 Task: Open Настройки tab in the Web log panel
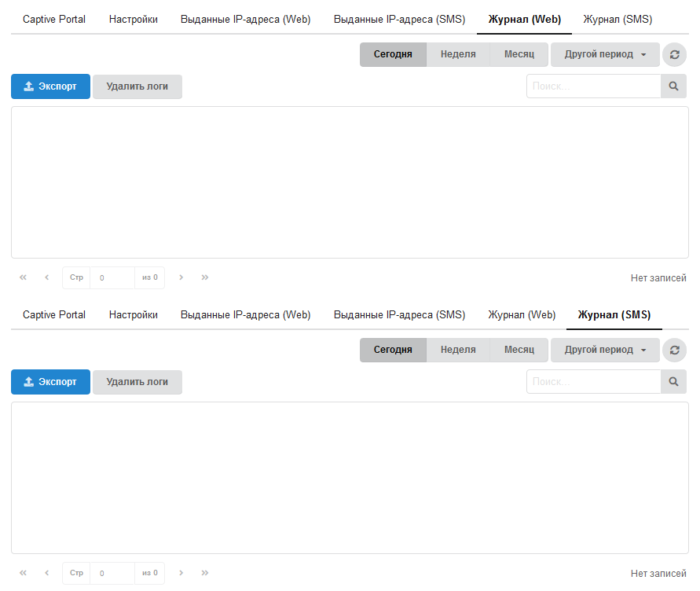point(134,19)
